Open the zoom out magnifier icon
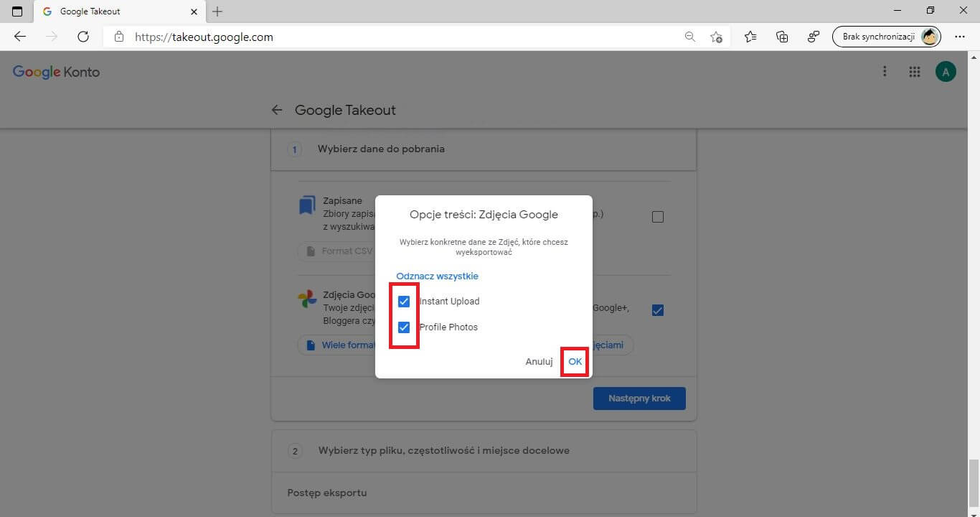 (690, 37)
